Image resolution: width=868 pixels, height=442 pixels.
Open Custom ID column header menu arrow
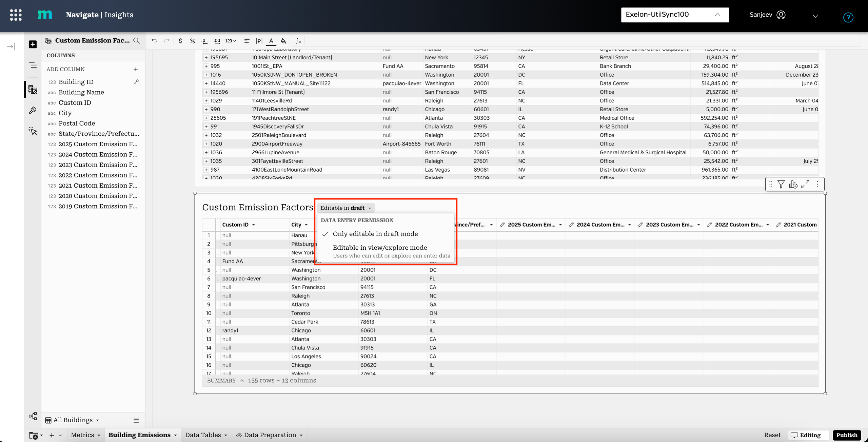[254, 225]
